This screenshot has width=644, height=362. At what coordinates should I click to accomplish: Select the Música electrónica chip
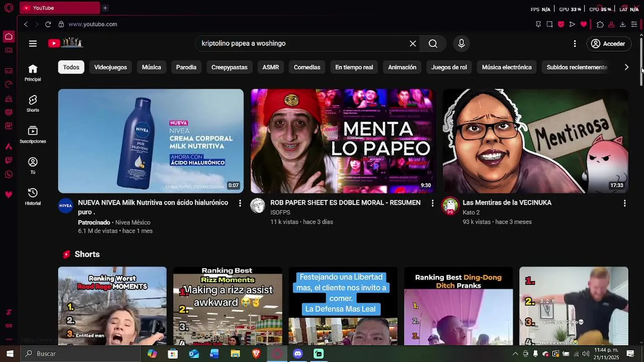(x=507, y=67)
